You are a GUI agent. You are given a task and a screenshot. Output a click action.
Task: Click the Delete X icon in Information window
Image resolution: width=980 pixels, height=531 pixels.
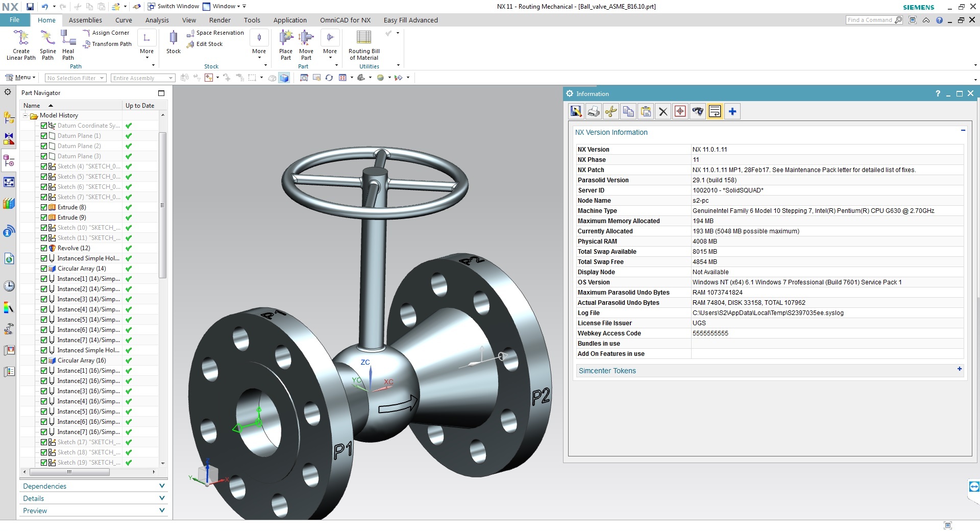[x=663, y=111]
